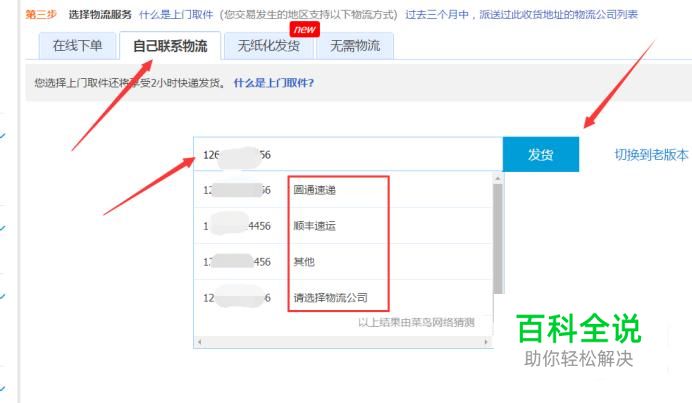Choose 圆通速递 suggestion row
The height and width of the screenshot is (403, 692).
click(343, 190)
